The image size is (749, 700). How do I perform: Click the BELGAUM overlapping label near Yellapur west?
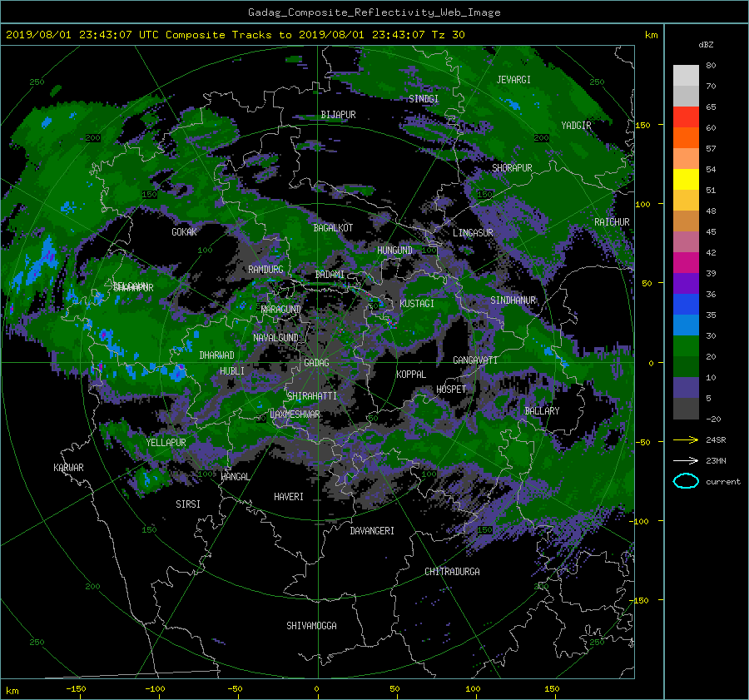[x=131, y=285]
